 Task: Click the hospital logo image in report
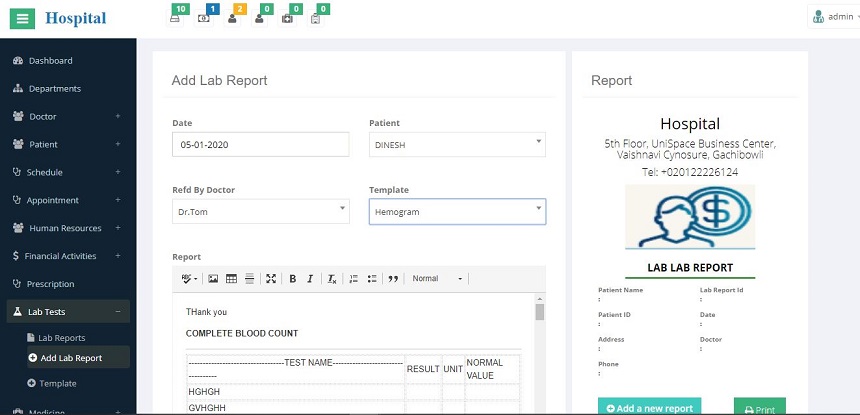point(690,217)
